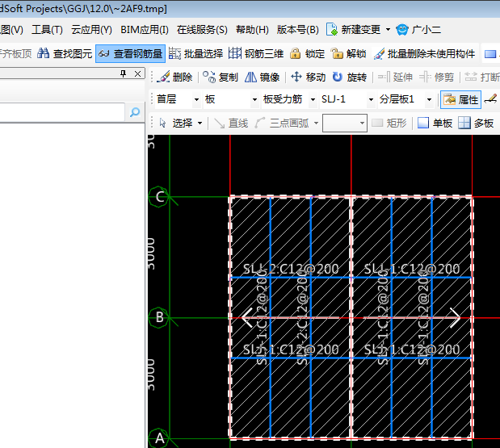Viewport: 500px width, 448px height.
Task: Click the Lock padlock icon
Action: click(x=296, y=53)
